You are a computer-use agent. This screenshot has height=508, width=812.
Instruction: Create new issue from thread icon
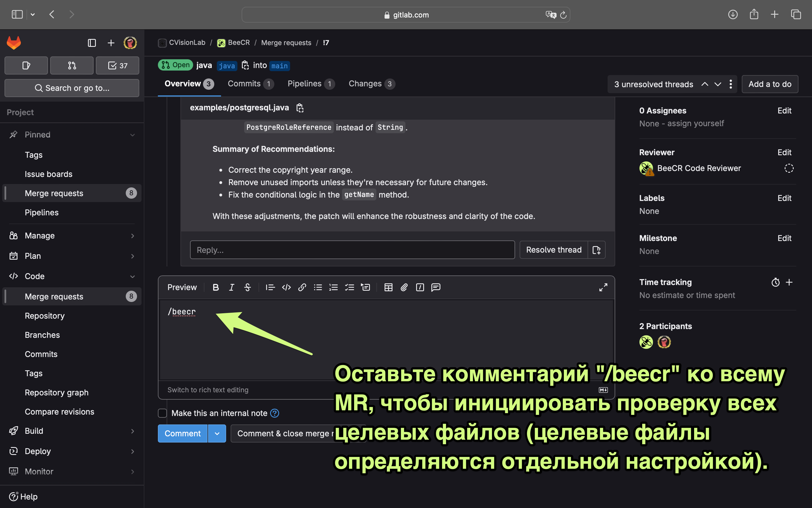597,250
